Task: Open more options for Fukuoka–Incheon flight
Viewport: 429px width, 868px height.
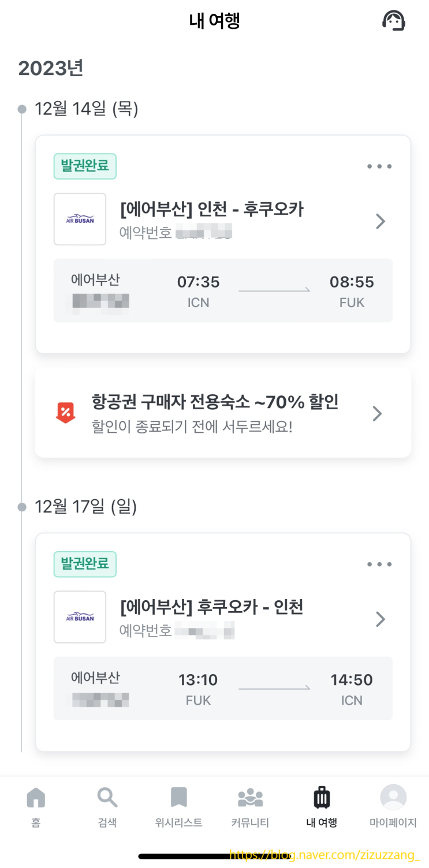Action: click(379, 564)
